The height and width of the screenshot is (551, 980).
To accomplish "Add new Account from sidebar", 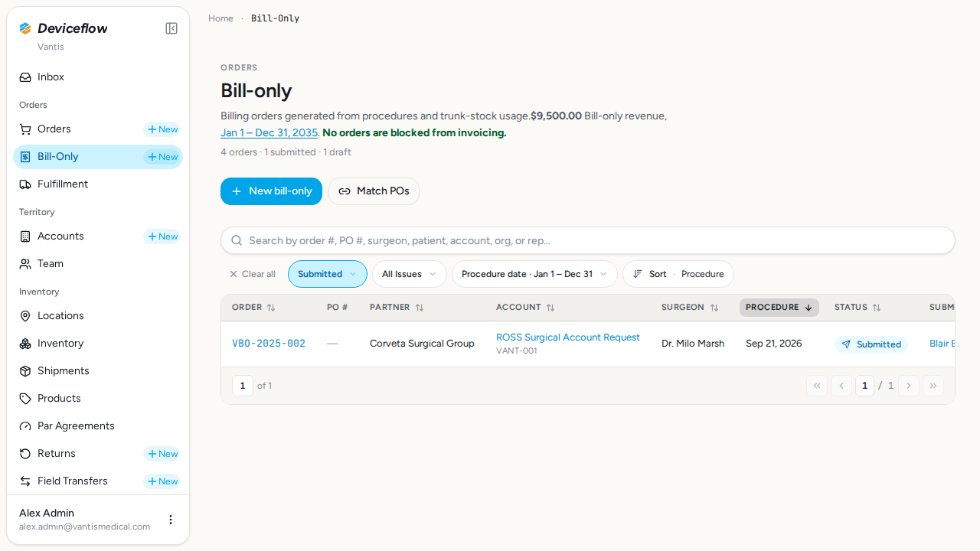I will [x=162, y=236].
